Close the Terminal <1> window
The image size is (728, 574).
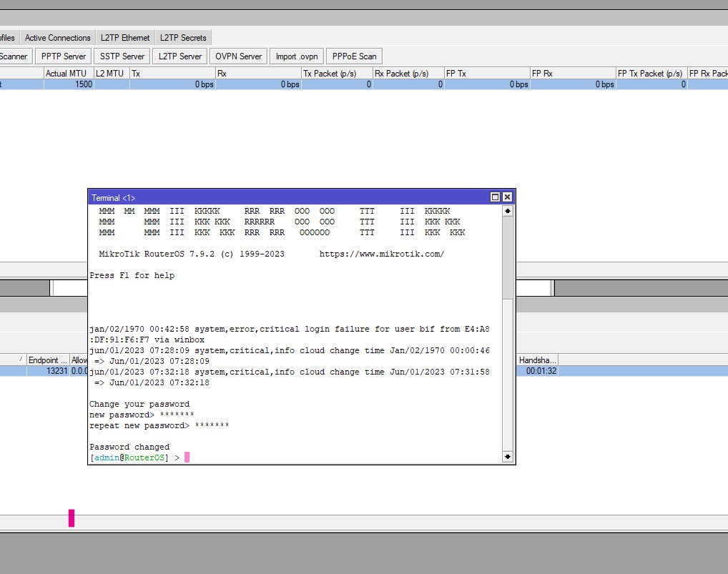click(x=507, y=197)
